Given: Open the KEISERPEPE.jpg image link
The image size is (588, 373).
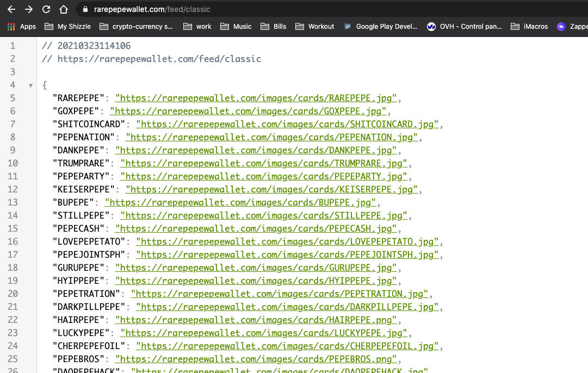Looking at the screenshot, I should point(271,190).
